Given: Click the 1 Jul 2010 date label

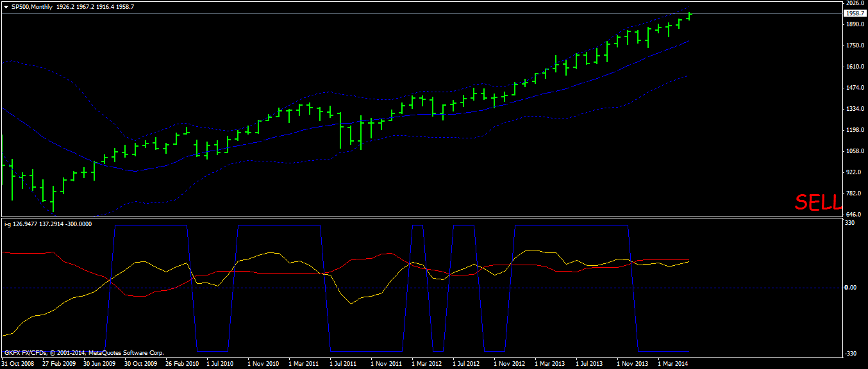Looking at the screenshot, I should [221, 364].
